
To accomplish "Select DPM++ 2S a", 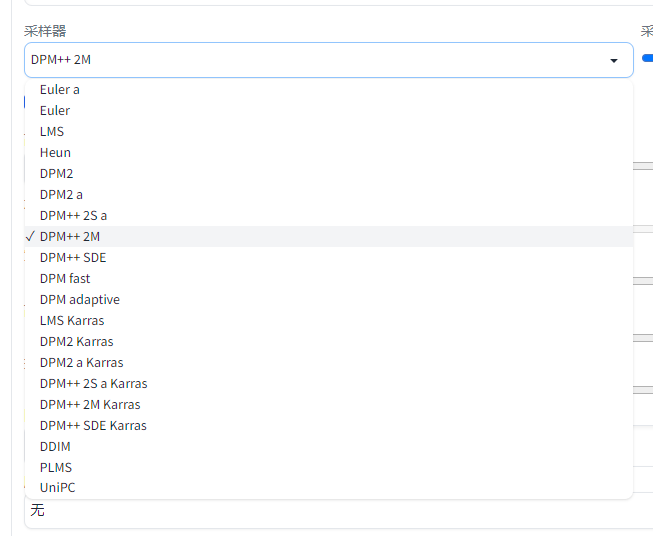I will pos(73,216).
